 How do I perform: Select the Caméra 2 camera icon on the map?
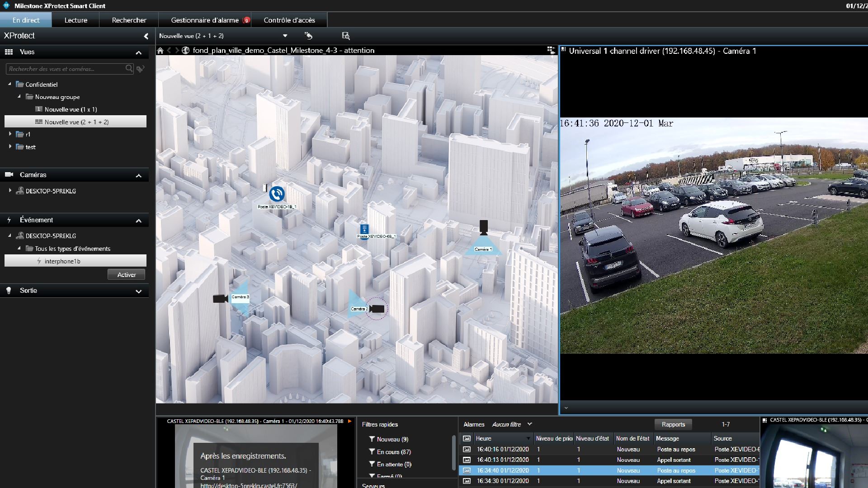pyautogui.click(x=377, y=309)
